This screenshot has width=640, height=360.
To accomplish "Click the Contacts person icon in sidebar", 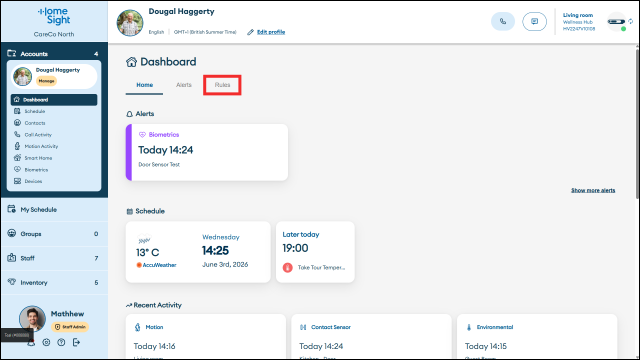I will pyautogui.click(x=17, y=122).
